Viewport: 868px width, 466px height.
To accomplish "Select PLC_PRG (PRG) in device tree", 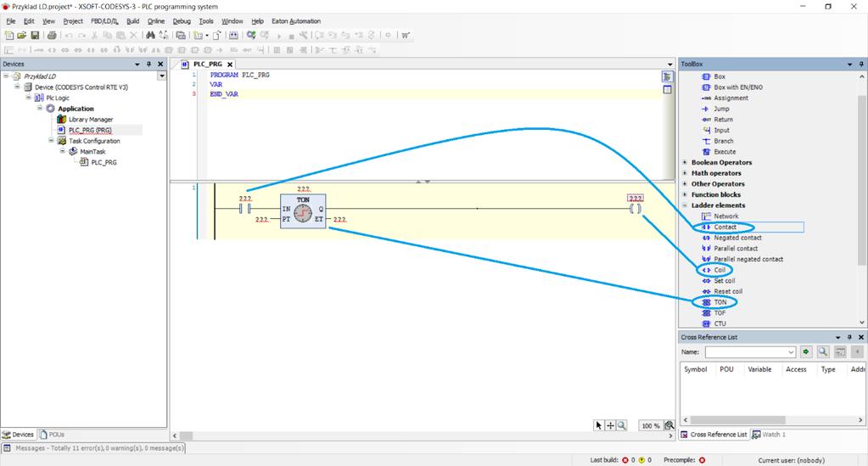I will click(x=84, y=130).
